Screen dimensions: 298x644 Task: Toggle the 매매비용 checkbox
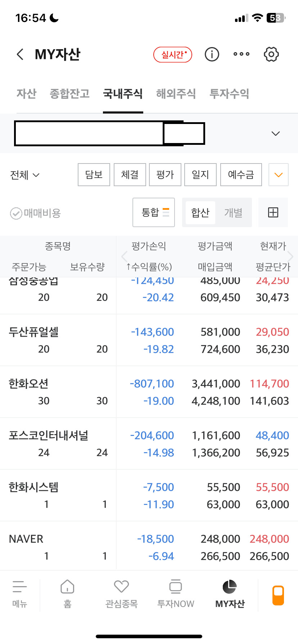pyautogui.click(x=16, y=213)
